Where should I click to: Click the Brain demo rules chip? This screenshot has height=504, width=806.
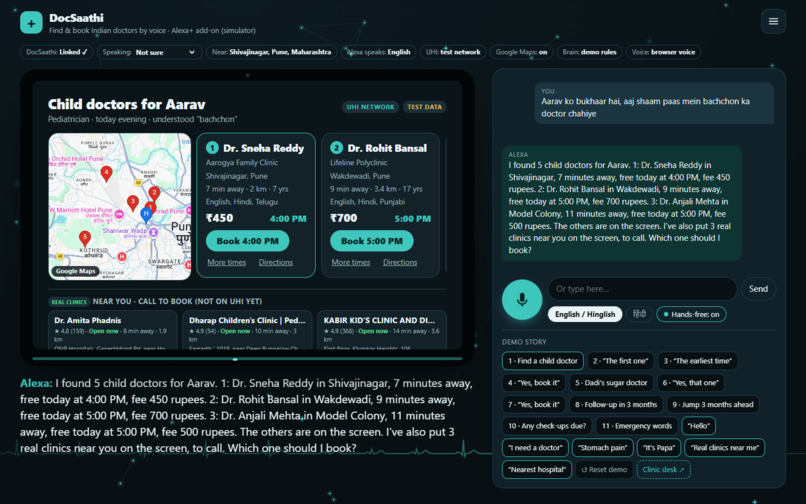[589, 52]
